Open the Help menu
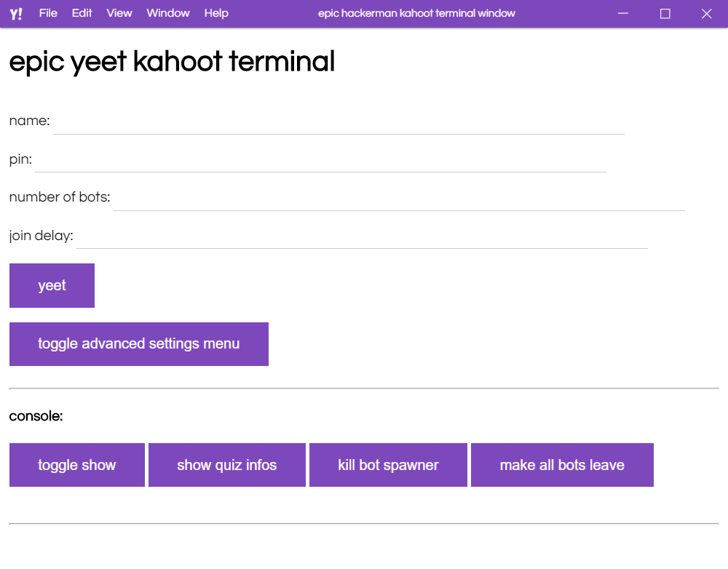Screen dimensions: 728x569 point(216,13)
